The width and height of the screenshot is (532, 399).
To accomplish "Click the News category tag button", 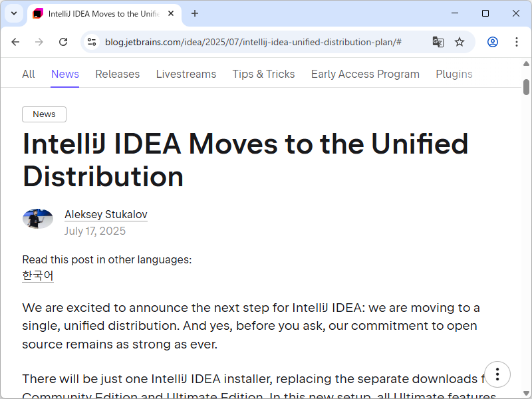I will point(44,114).
